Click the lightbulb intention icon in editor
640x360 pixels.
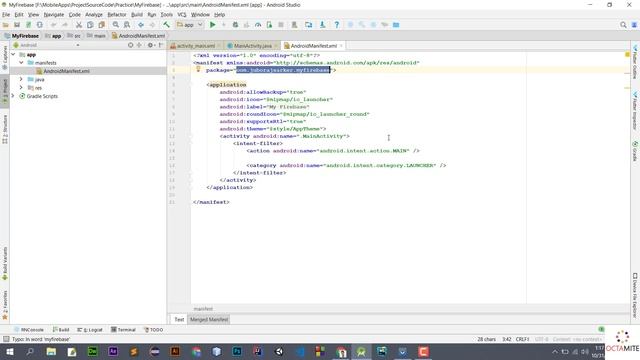tap(198, 70)
